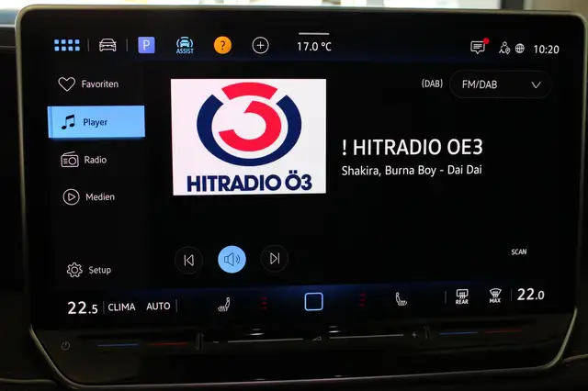Open the app grid home menu

(x=67, y=45)
